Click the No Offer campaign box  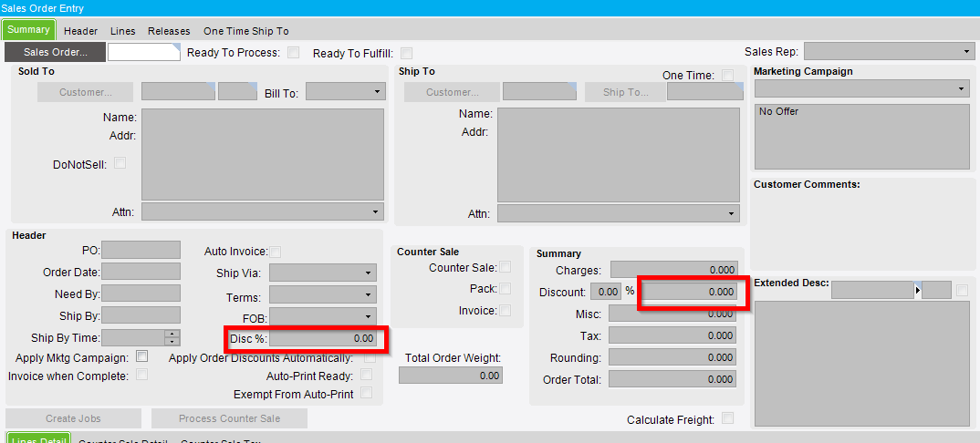point(862,136)
